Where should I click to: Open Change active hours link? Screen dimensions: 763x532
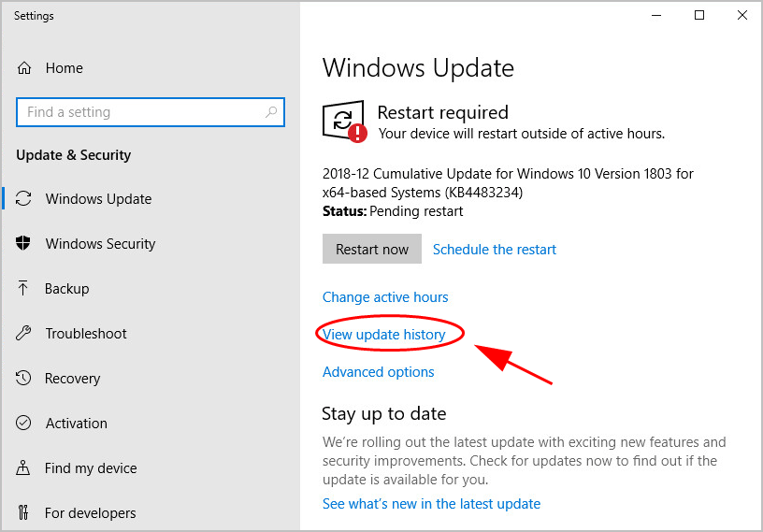pos(385,297)
